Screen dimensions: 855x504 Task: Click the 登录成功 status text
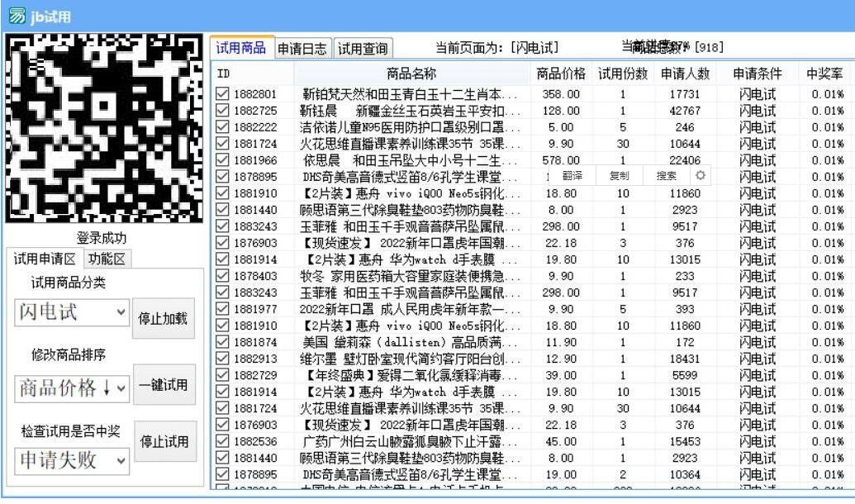102,238
